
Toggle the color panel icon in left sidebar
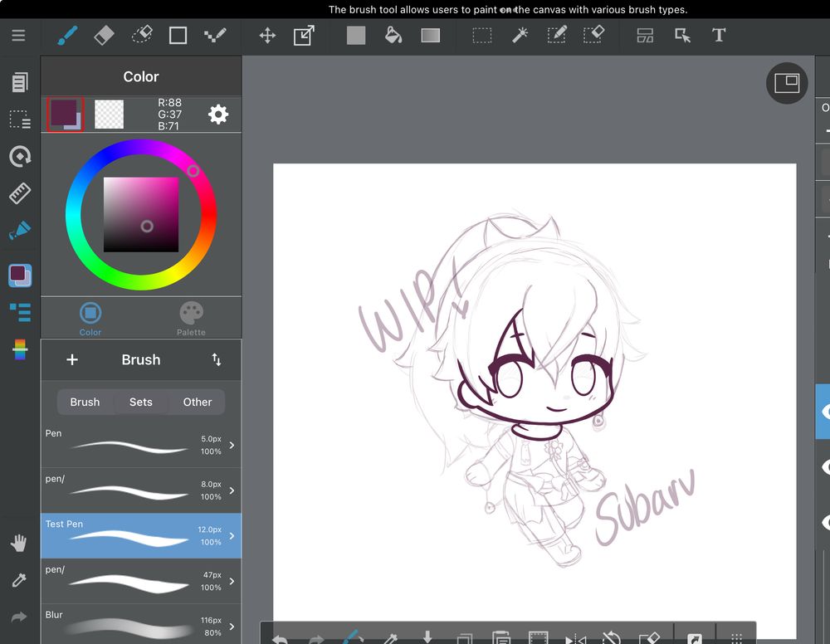coord(20,276)
